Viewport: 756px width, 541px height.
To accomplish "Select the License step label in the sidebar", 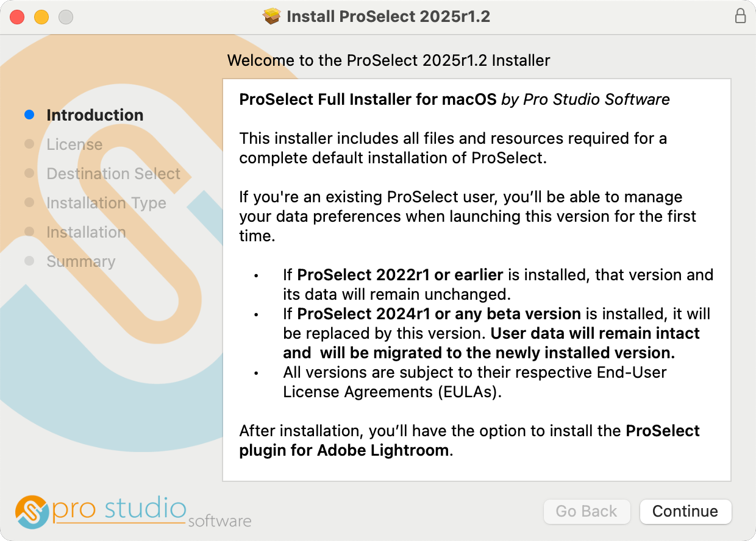I will point(74,144).
